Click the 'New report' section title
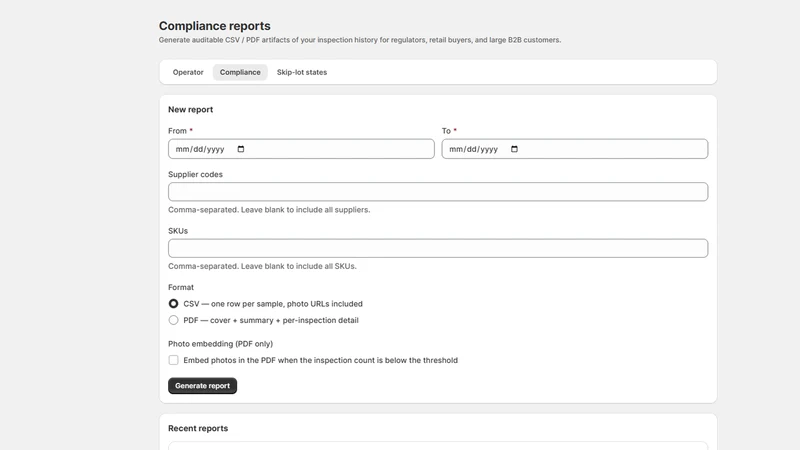Screen dimensions: 800x450 (190, 110)
